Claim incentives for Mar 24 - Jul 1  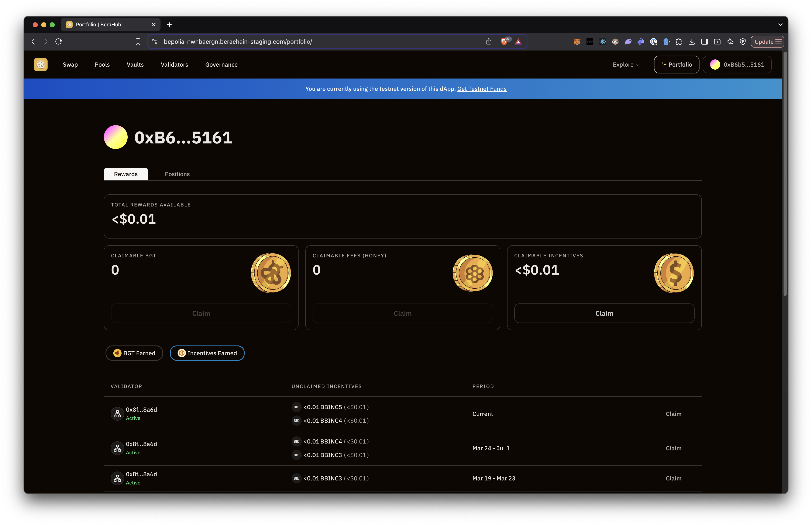point(673,448)
